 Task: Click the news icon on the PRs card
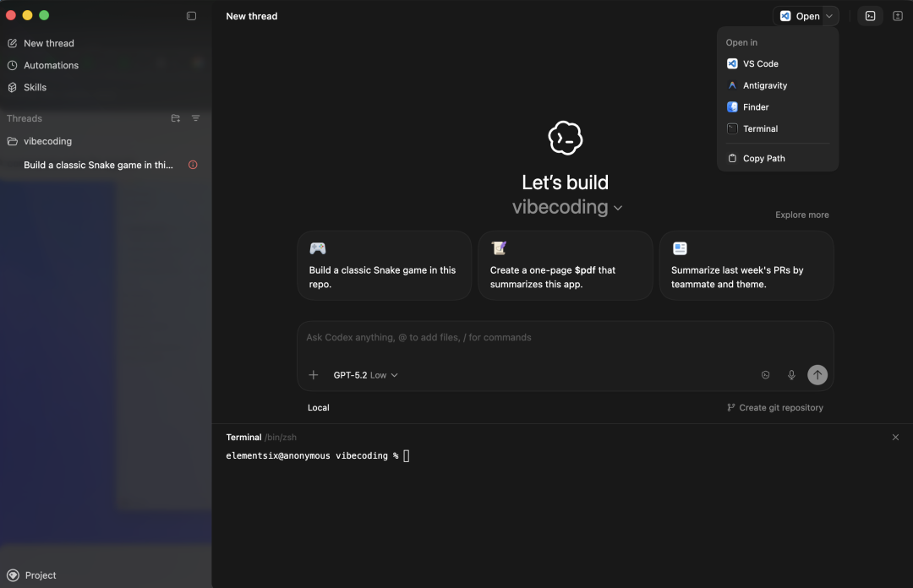(x=680, y=248)
